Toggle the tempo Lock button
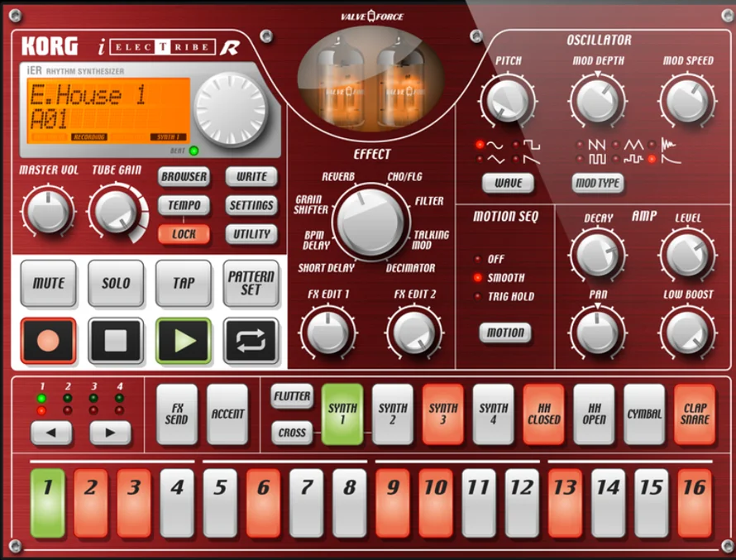The width and height of the screenshot is (736, 560). (x=184, y=234)
